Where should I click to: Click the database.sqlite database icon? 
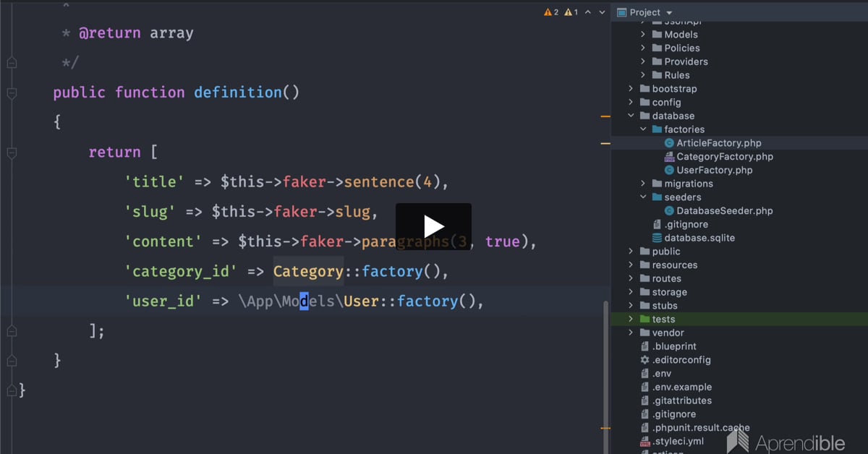[657, 238]
